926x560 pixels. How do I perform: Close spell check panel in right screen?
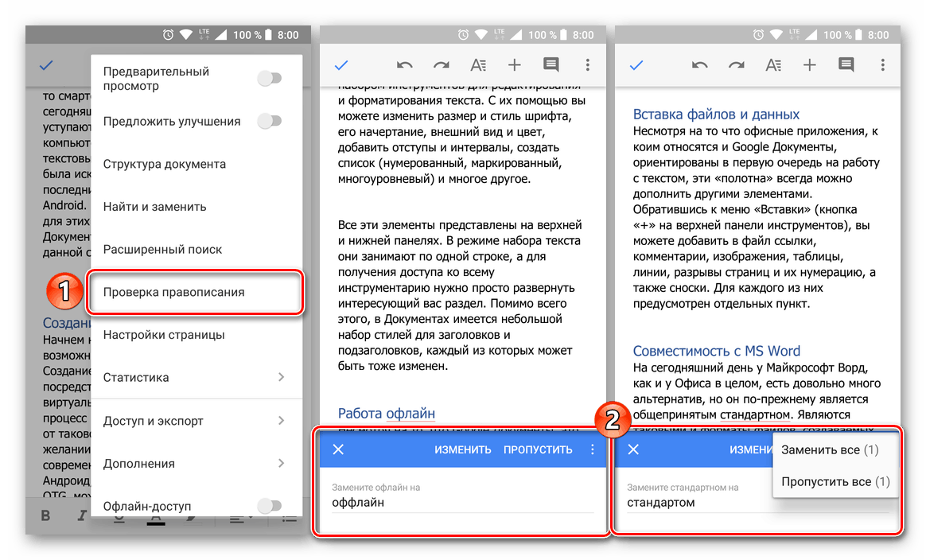click(634, 449)
